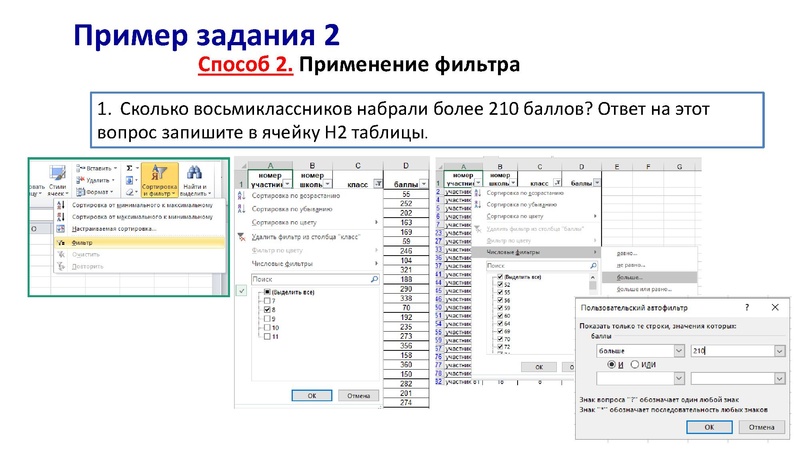Screen dimensions: 800x450
Task: Select column G header
Action: click(679, 166)
